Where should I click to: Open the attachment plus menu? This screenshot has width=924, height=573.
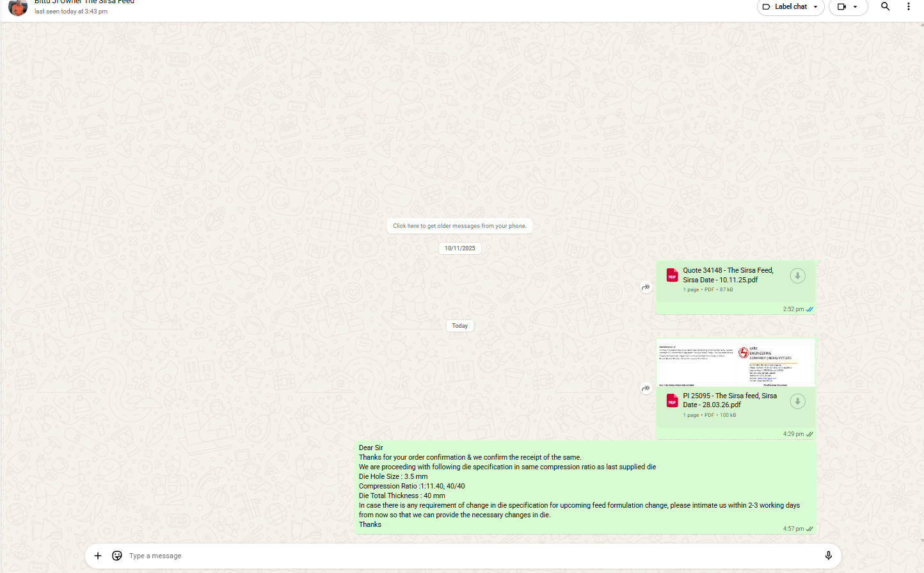(x=98, y=556)
